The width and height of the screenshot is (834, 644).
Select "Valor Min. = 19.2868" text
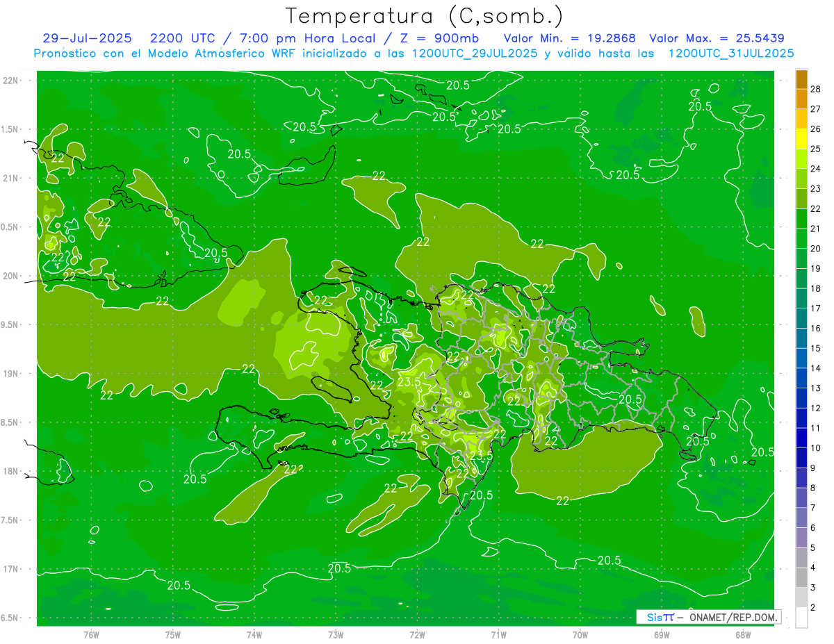pos(569,38)
